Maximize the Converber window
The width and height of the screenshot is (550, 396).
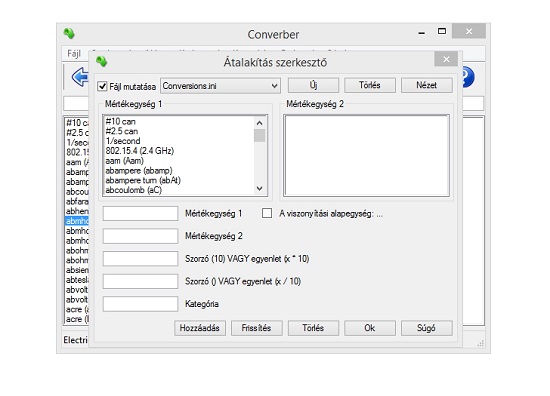point(442,31)
